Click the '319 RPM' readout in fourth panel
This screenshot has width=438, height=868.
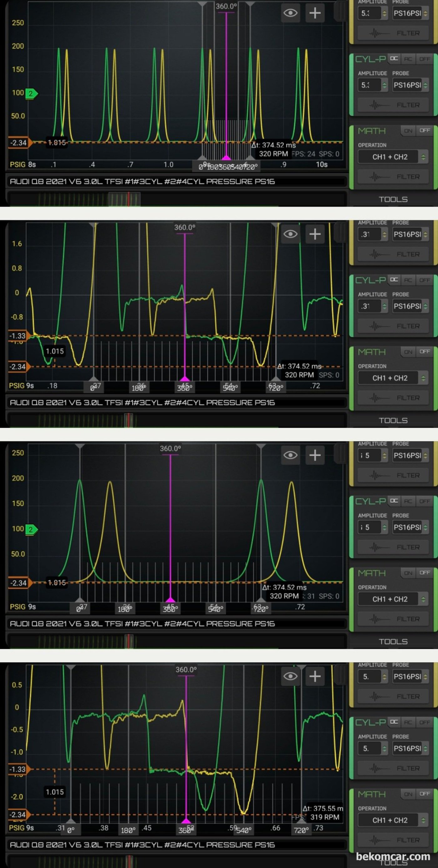tap(324, 817)
